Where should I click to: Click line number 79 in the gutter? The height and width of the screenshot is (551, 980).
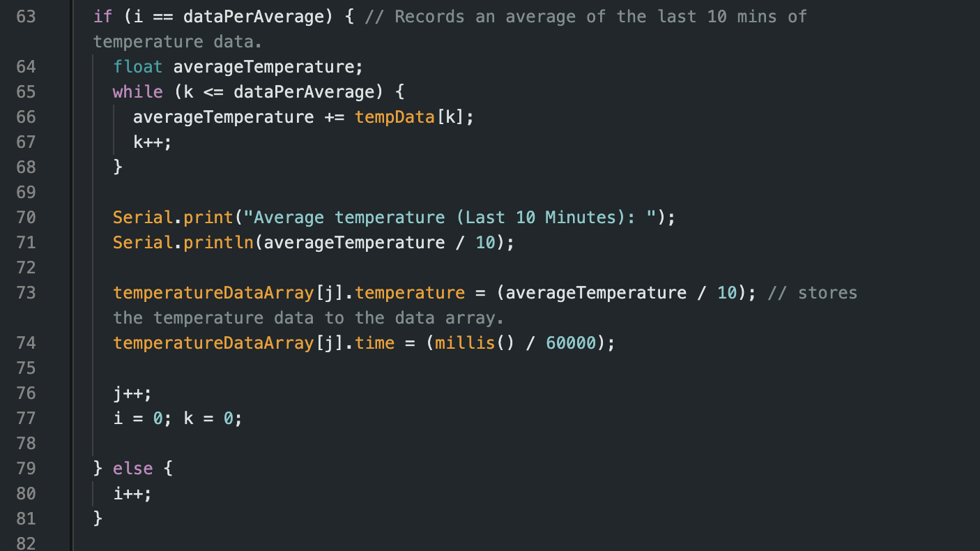click(26, 469)
